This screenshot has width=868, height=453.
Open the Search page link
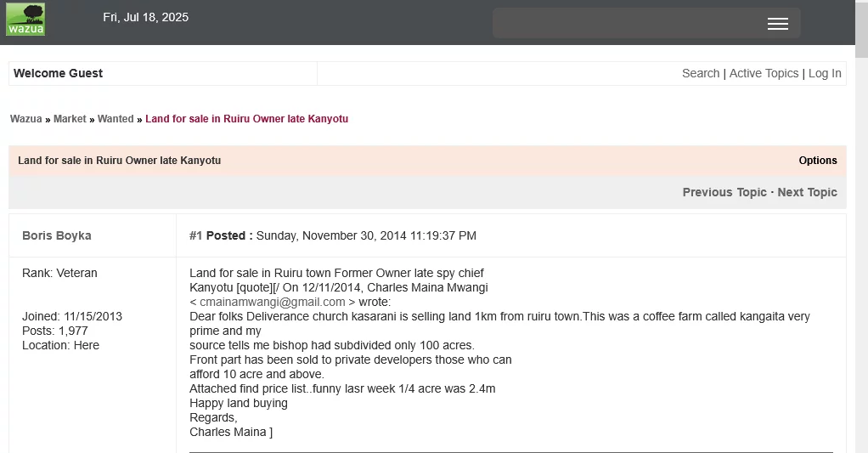[x=701, y=73]
